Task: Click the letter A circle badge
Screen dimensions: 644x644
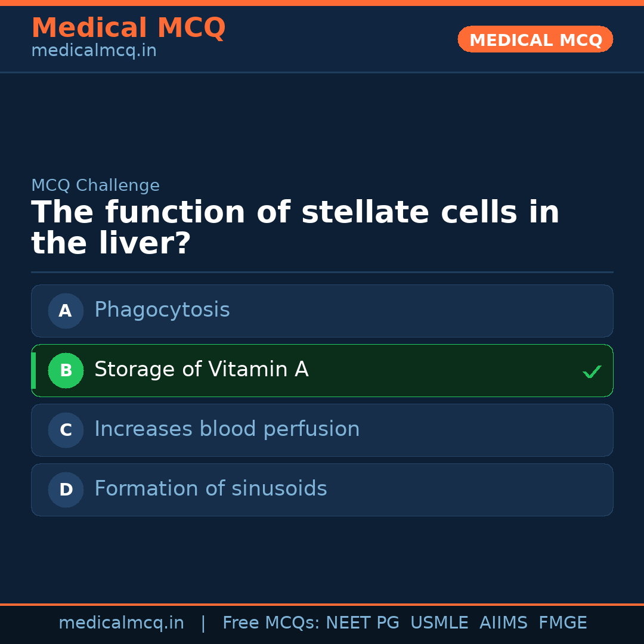Action: 66,311
